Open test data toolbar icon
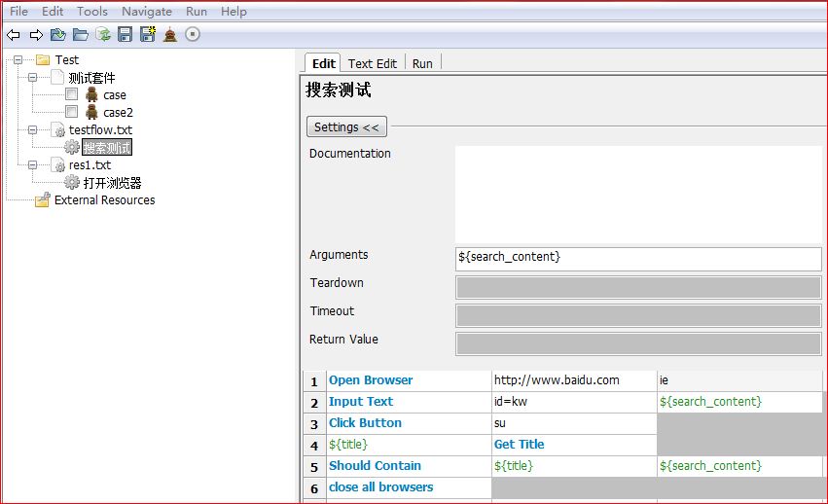The height and width of the screenshot is (504, 828). point(58,35)
